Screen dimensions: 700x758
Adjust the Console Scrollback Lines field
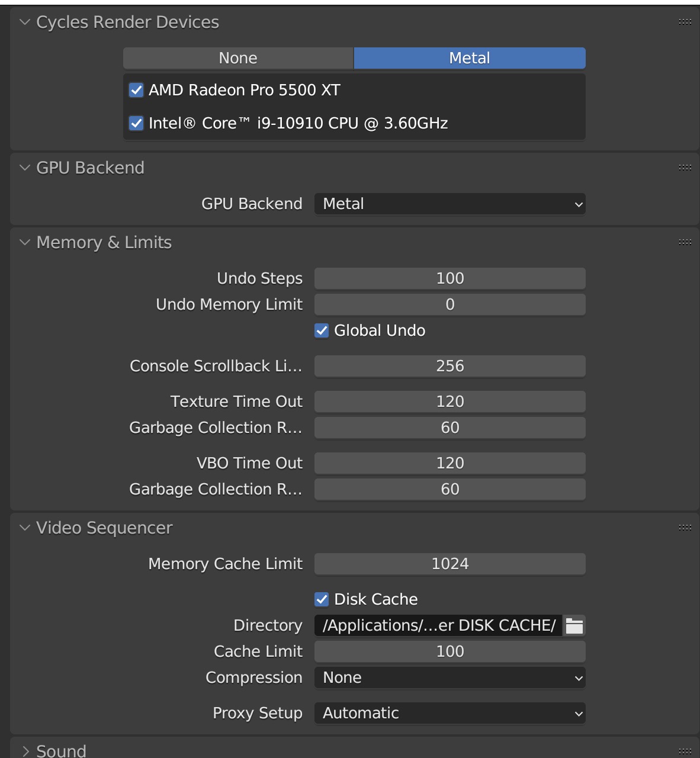coord(450,366)
